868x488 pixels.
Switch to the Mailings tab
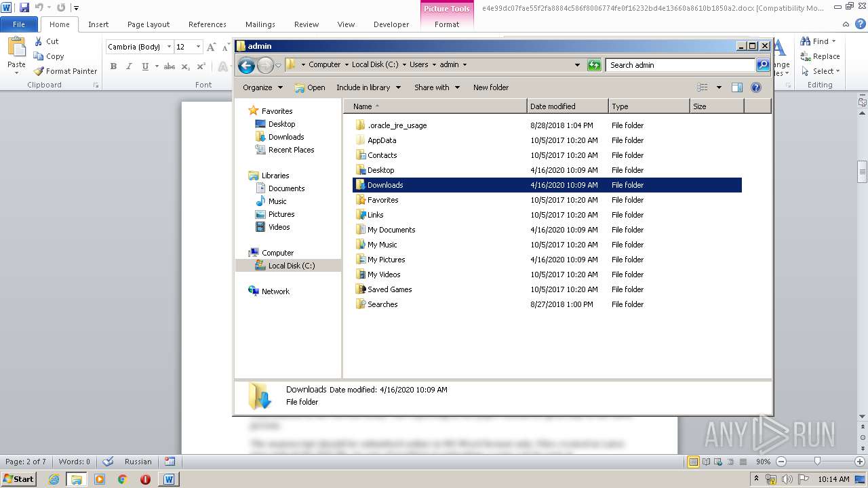tap(260, 24)
